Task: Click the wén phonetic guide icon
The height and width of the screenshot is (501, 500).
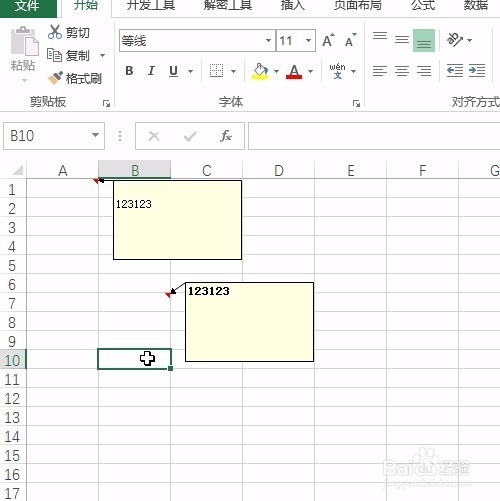Action: [337, 71]
